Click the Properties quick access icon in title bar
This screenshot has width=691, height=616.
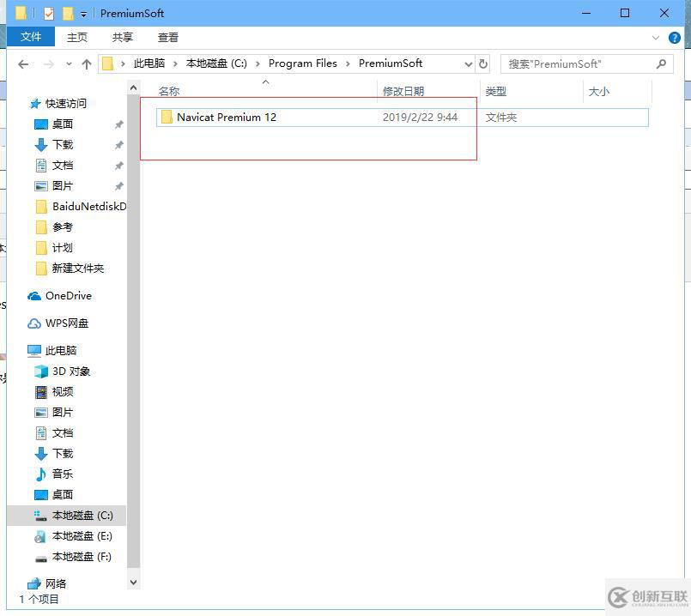click(x=48, y=13)
